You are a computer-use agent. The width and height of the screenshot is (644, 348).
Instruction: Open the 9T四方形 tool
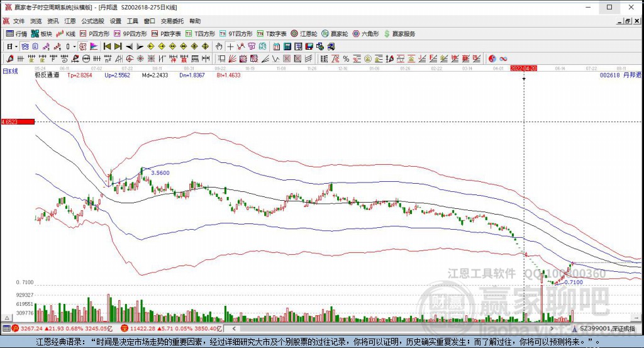[236, 34]
